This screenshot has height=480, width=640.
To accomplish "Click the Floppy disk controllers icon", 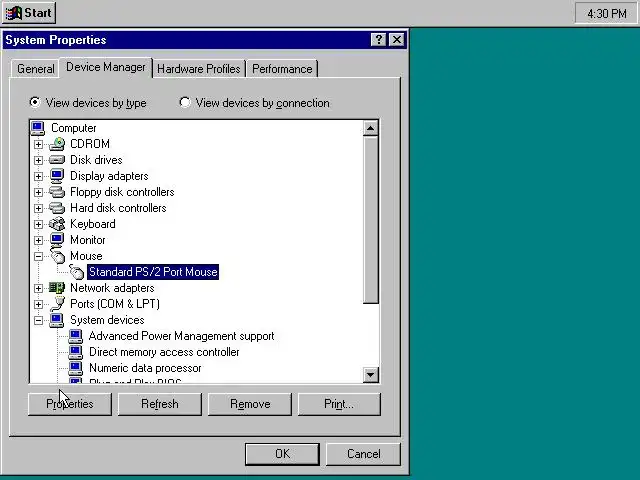I will coord(57,192).
